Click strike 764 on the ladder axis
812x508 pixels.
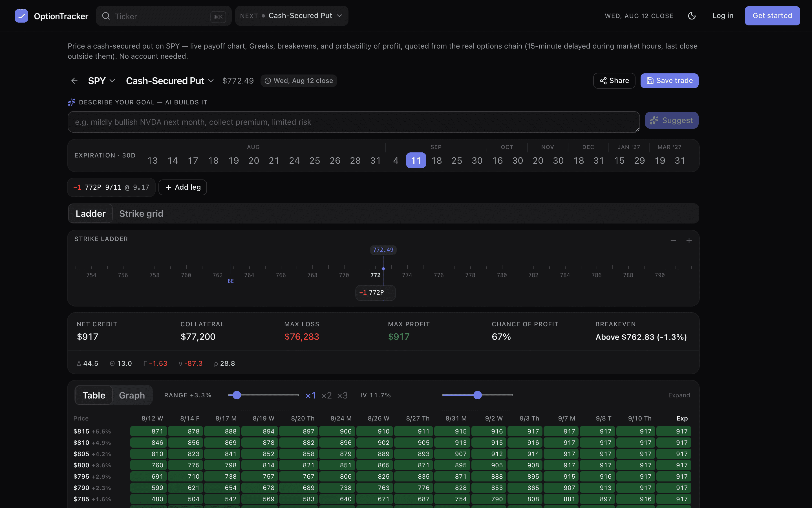[x=249, y=275]
